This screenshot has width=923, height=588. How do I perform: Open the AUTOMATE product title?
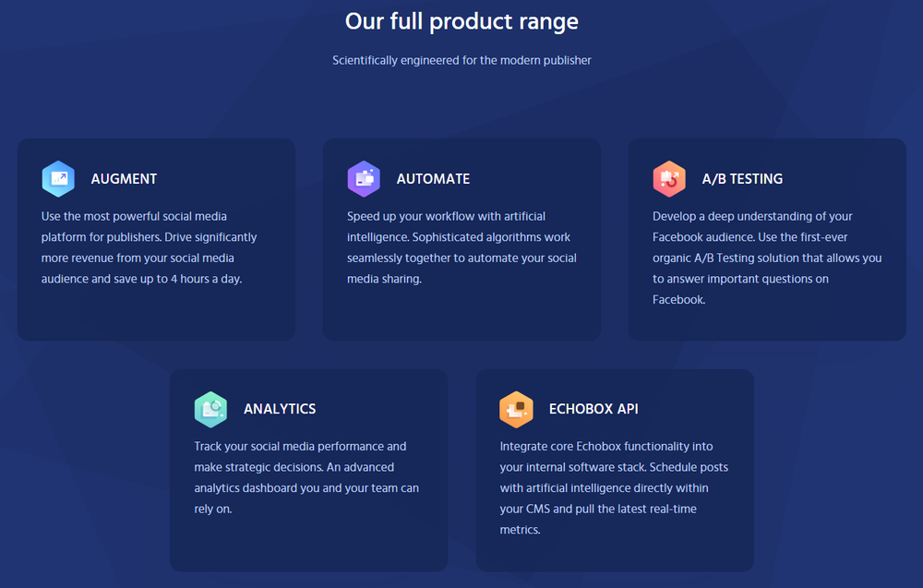click(433, 179)
